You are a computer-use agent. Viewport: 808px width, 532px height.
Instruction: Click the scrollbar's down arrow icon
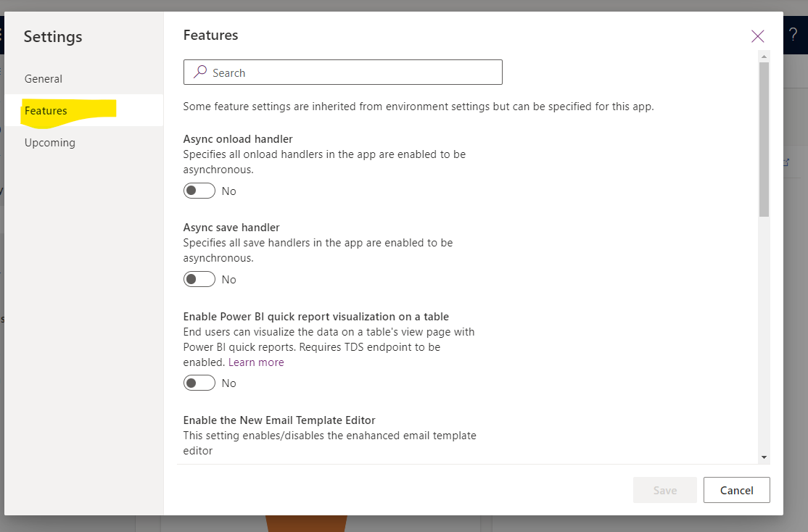tap(764, 457)
